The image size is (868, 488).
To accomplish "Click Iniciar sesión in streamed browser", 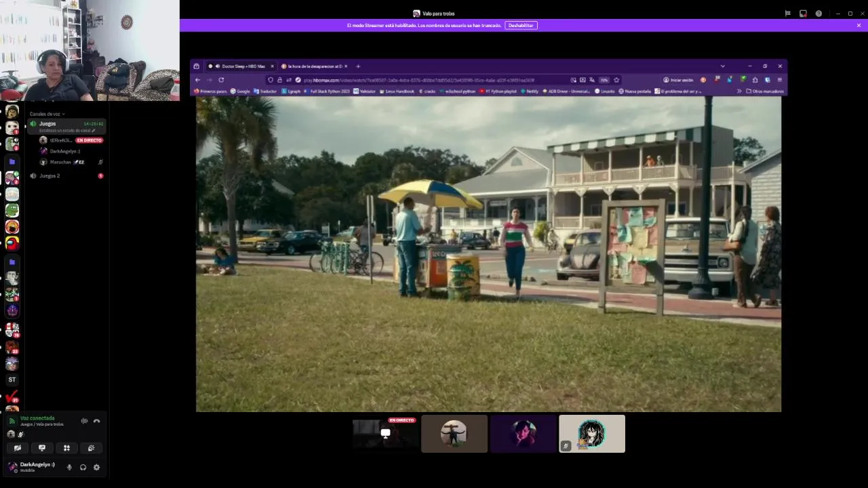I will [x=678, y=80].
